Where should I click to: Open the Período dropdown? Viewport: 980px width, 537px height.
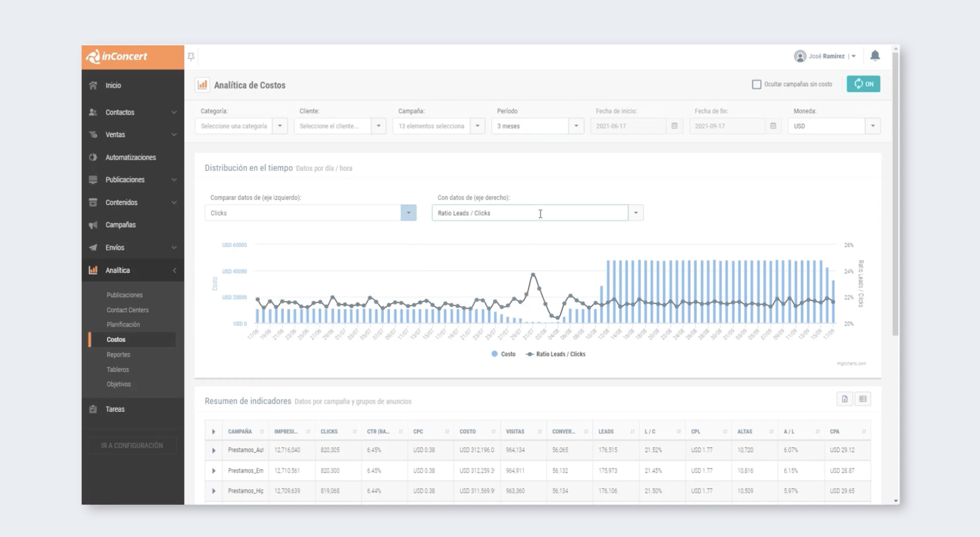click(x=576, y=126)
